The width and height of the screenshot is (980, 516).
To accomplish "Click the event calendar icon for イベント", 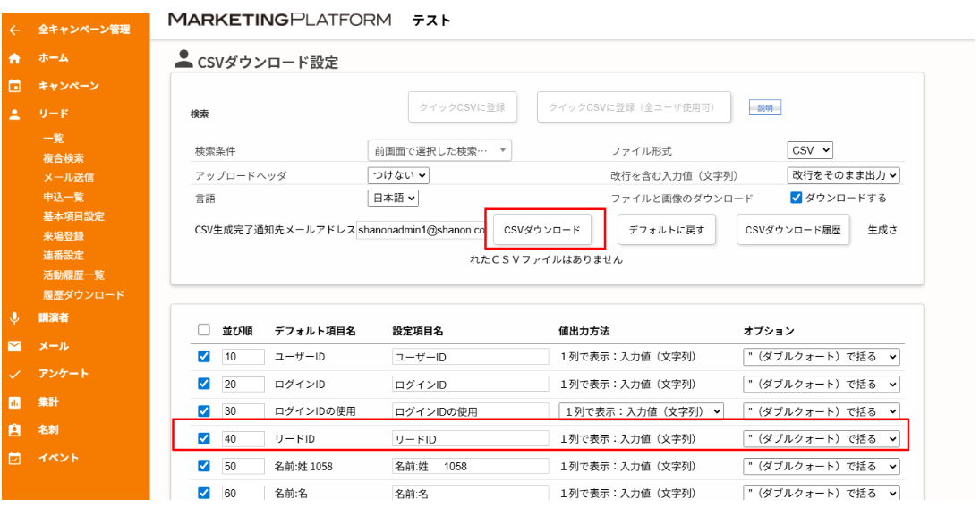I will (15, 458).
